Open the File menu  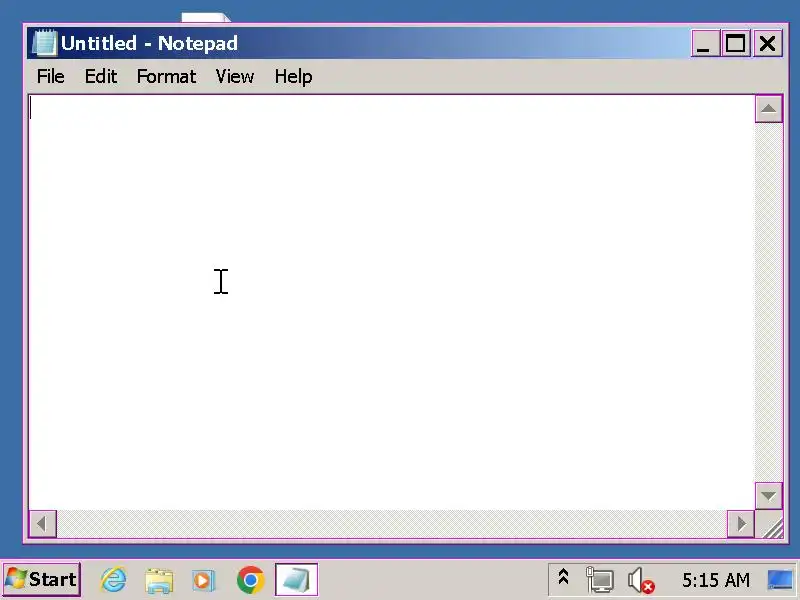click(x=51, y=77)
